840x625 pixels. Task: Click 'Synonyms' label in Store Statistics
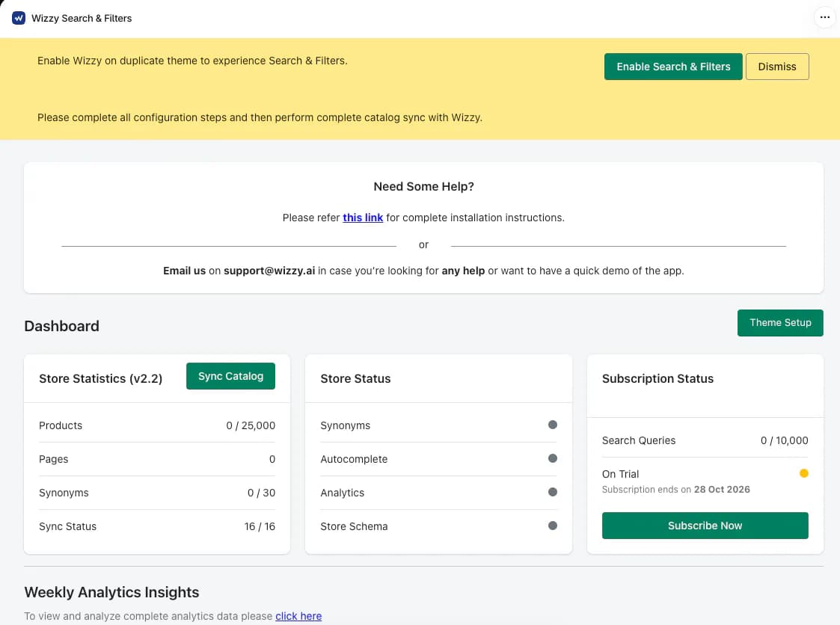pos(64,493)
